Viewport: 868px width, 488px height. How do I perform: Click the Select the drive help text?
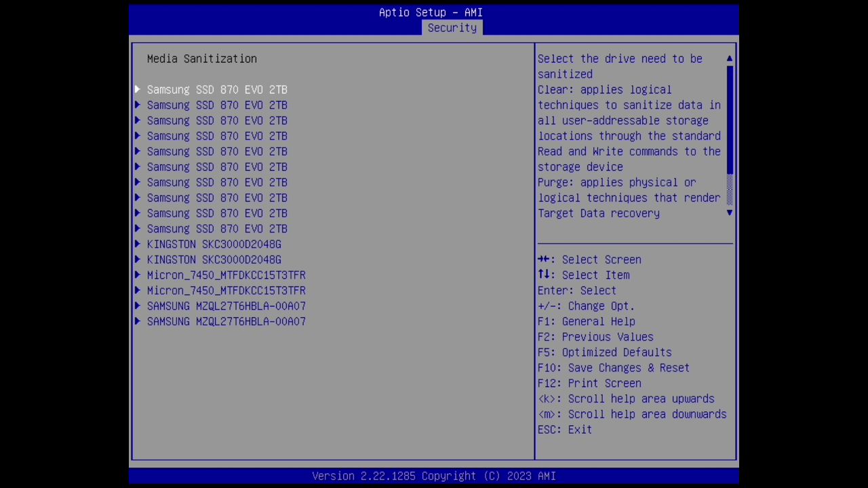(x=620, y=66)
